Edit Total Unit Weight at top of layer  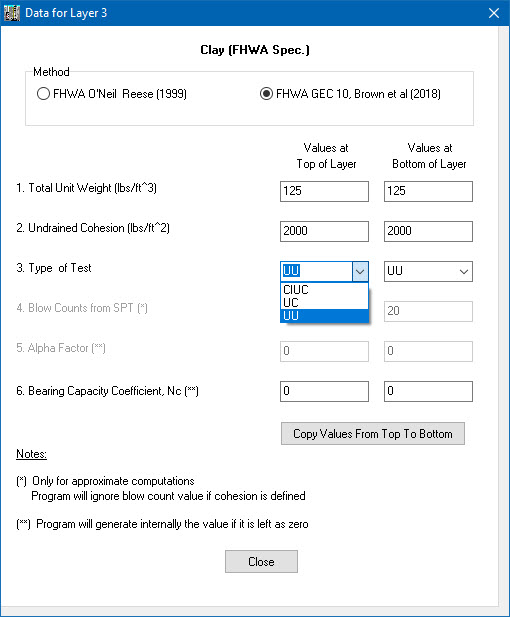click(324, 191)
